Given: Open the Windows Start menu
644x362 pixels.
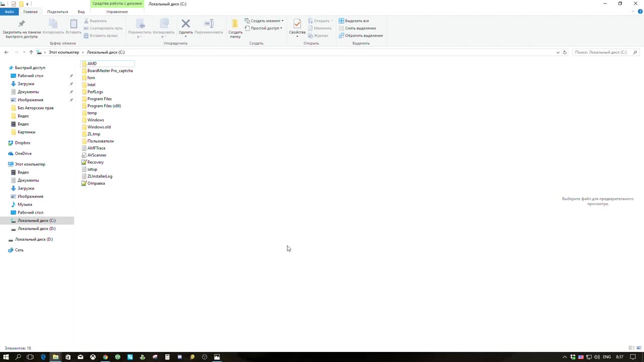Looking at the screenshot, I should pyautogui.click(x=6, y=357).
